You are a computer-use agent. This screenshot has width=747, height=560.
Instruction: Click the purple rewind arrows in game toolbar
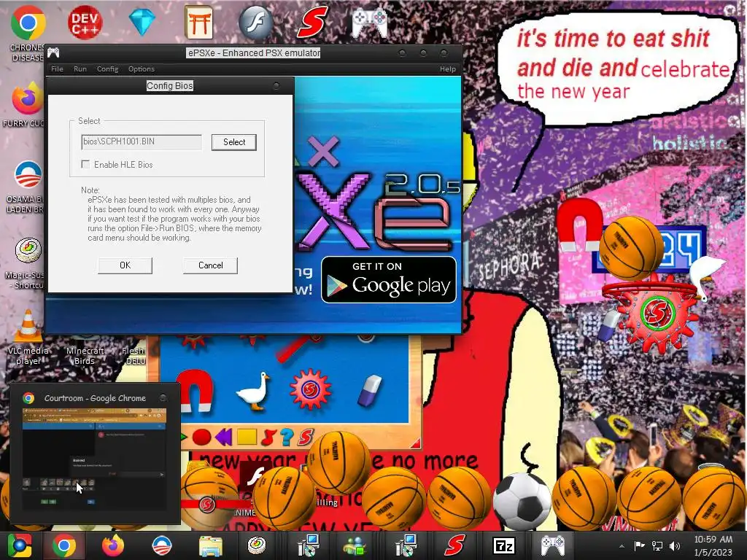223,437
